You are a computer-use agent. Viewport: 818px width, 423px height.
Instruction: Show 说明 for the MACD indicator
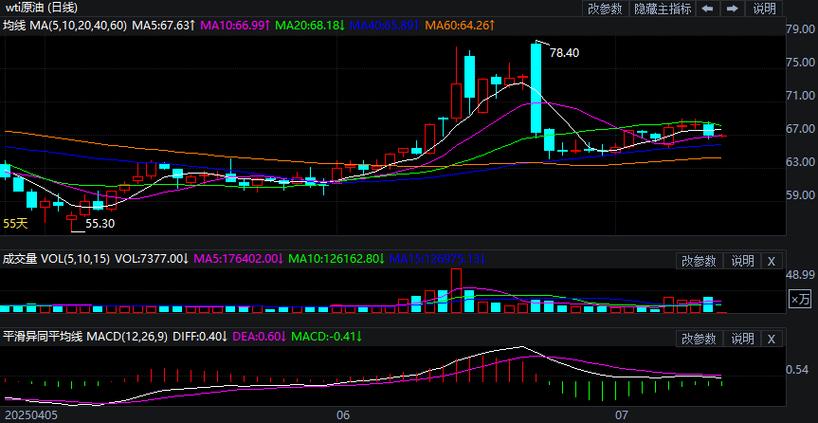[742, 337]
